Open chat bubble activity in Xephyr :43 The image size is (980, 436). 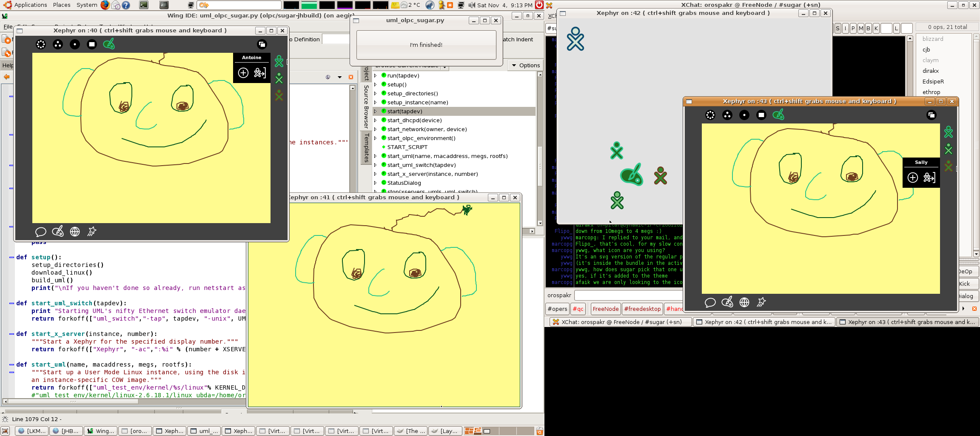(x=710, y=302)
